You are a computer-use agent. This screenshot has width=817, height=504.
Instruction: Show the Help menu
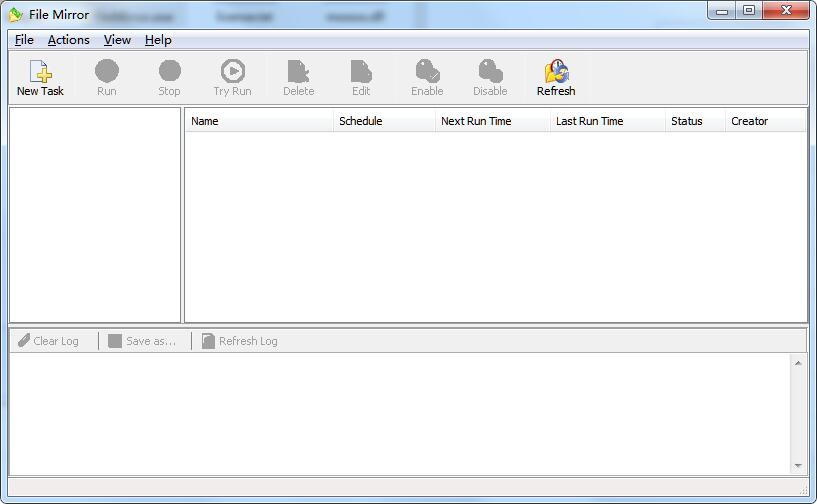158,40
